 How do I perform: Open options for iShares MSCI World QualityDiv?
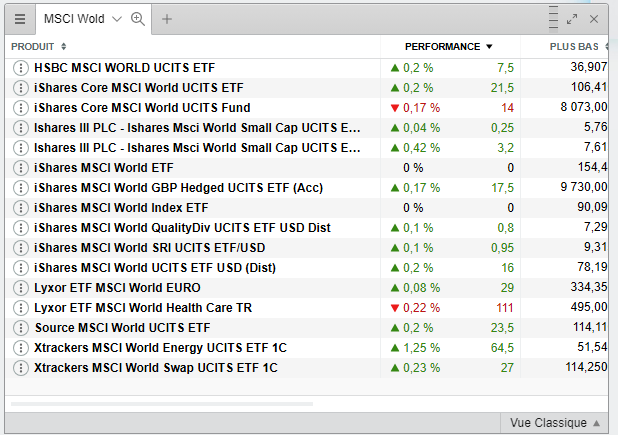tap(20, 228)
